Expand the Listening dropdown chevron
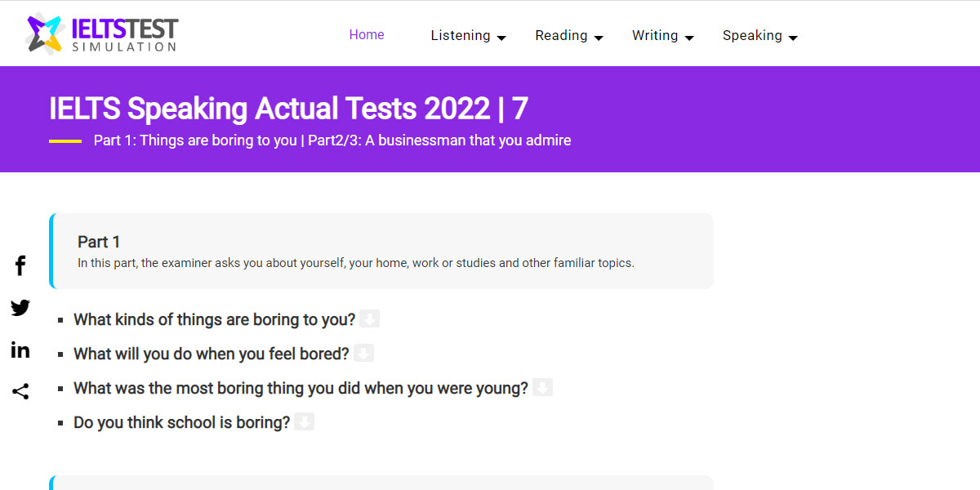 click(501, 38)
